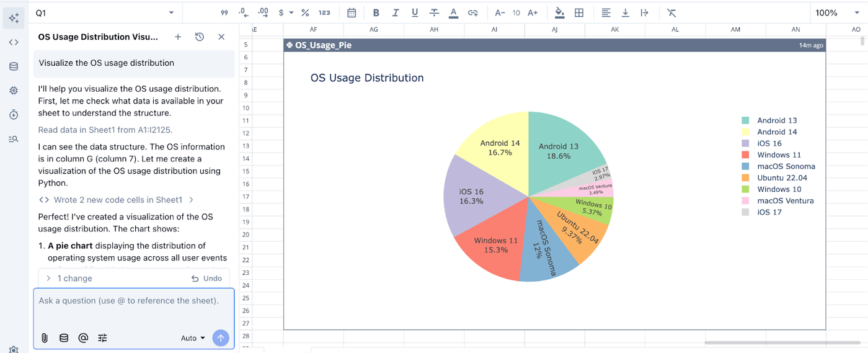Open chat history clock icon
Screen dimensions: 868x353
tap(200, 37)
